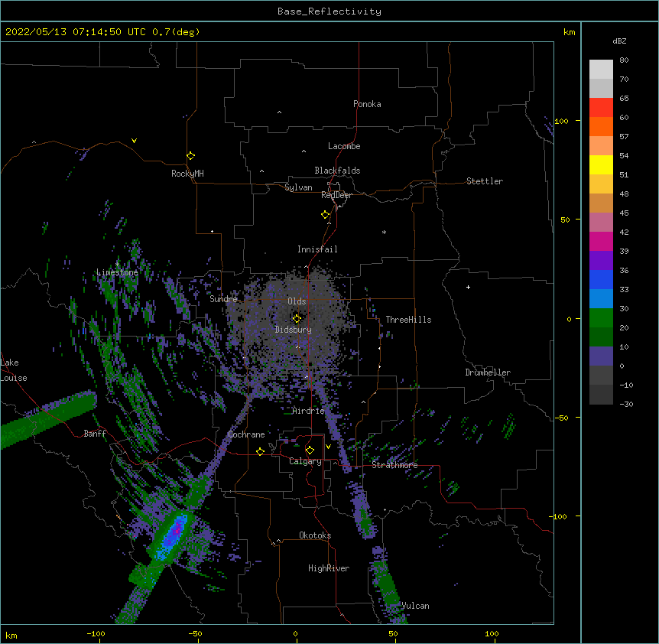Viewport: 659px width, 644px height.
Task: Click the Cochrane town label
Action: point(246,434)
